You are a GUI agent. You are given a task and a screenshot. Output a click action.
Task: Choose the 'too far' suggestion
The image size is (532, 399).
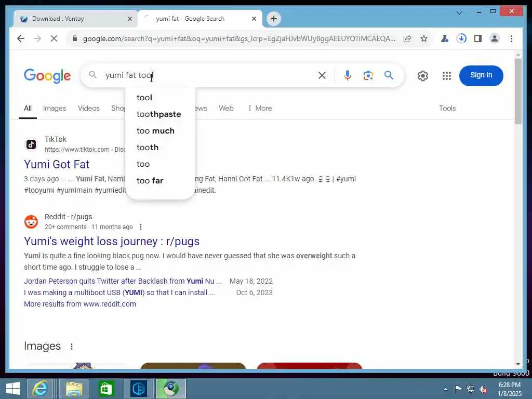(160, 180)
